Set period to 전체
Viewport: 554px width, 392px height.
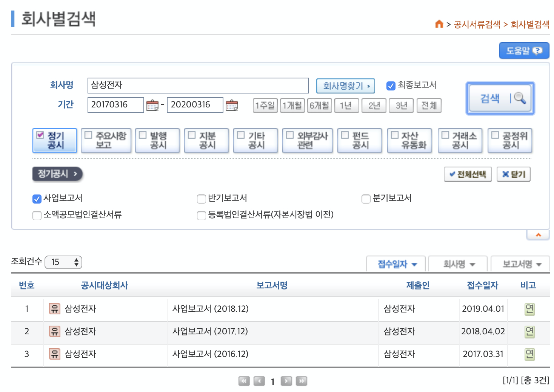point(429,105)
